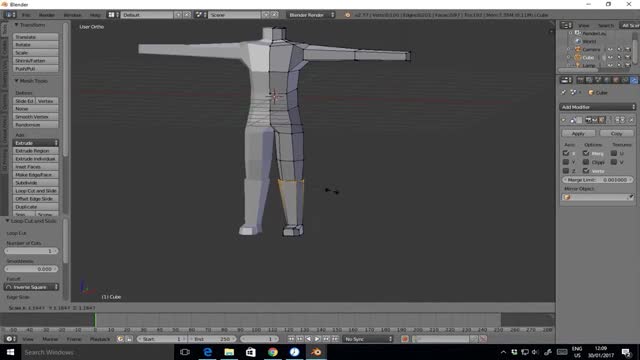Open the Add Modifier dropdown
Viewport: 640px width, 360px height.
coord(598,107)
